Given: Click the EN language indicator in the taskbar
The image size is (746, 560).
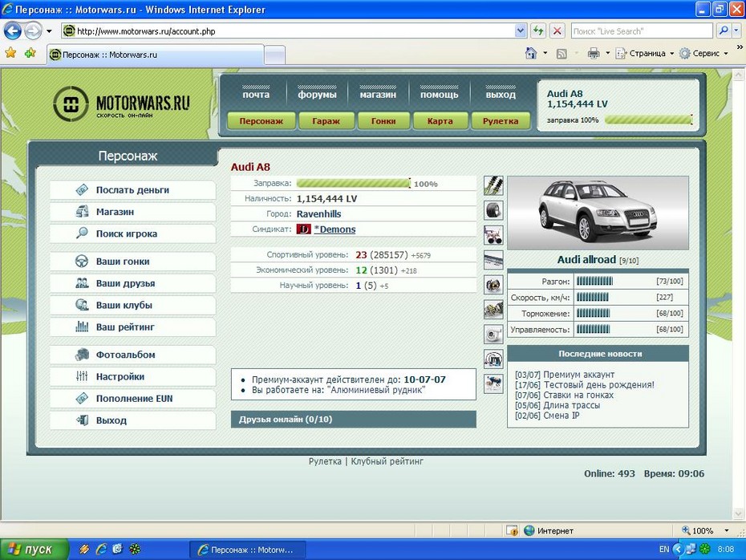Looking at the screenshot, I should (x=664, y=550).
